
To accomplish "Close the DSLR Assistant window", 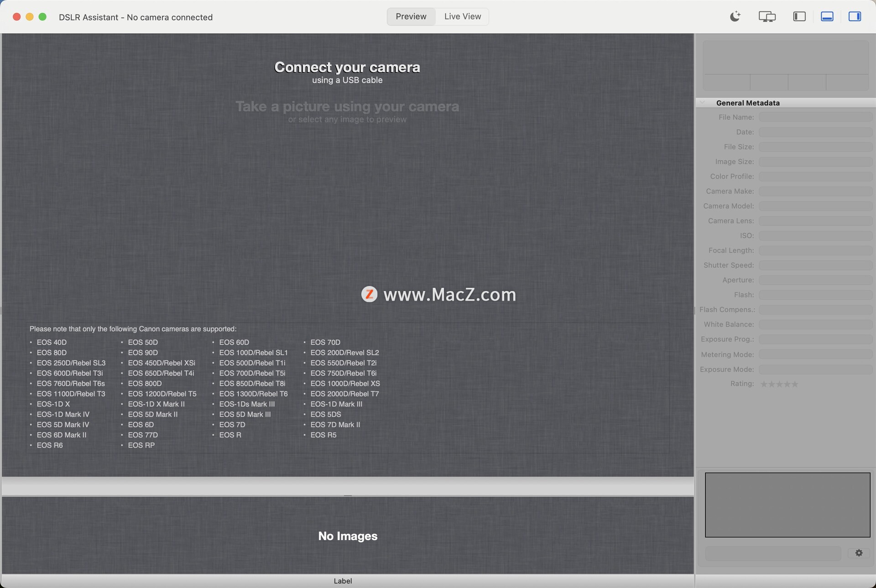I will coord(17,17).
